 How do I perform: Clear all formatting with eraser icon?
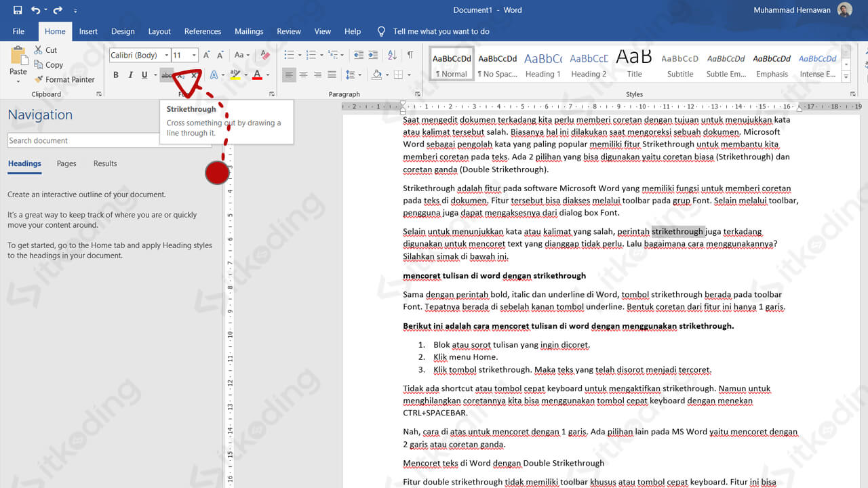[x=265, y=56]
